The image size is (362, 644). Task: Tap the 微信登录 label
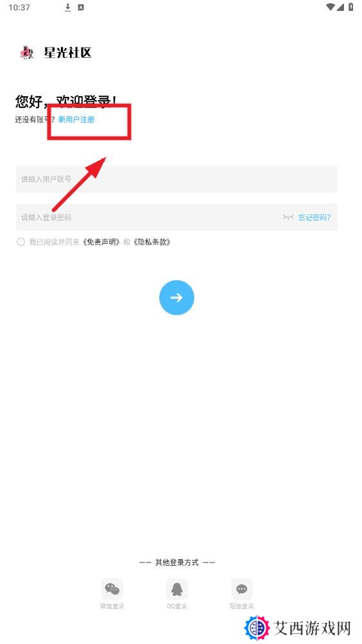(x=112, y=606)
